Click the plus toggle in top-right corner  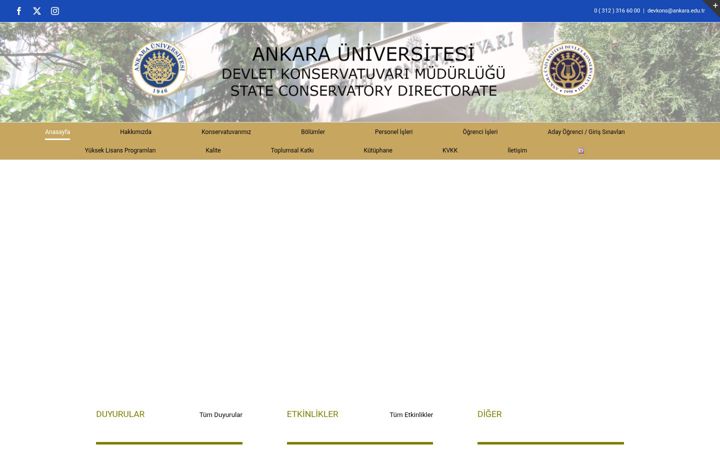(714, 5)
